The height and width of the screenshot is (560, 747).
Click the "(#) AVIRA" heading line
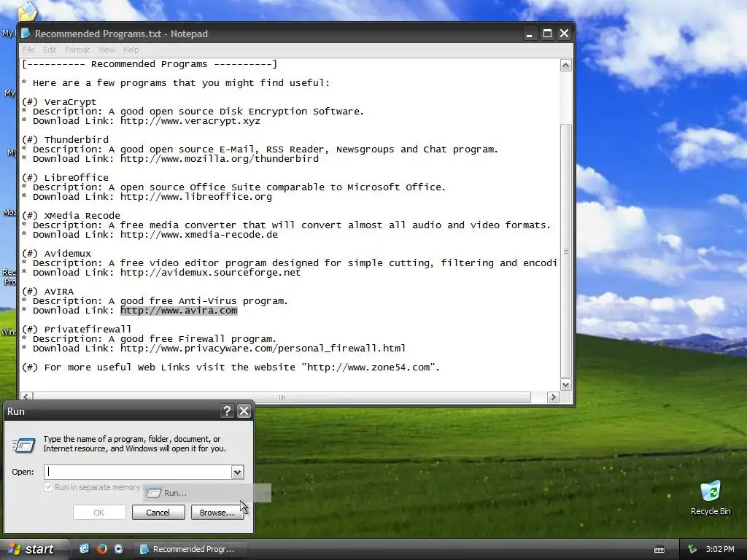pos(47,292)
